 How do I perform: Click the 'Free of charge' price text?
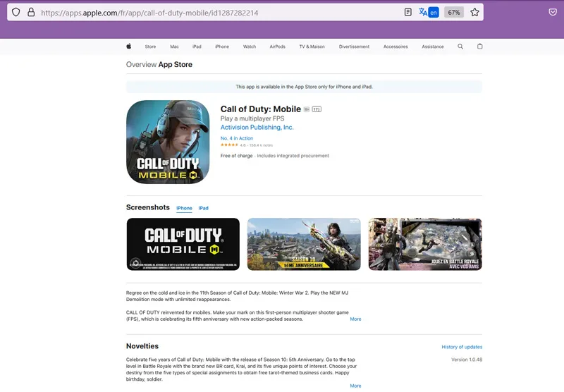click(x=236, y=156)
